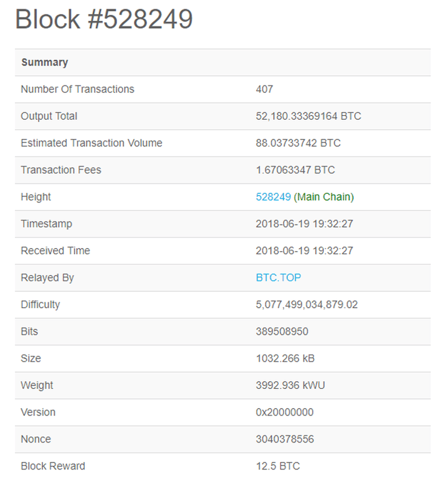Click the Difficulty number value
Viewport: 439px width, 504px height.
[306, 305]
